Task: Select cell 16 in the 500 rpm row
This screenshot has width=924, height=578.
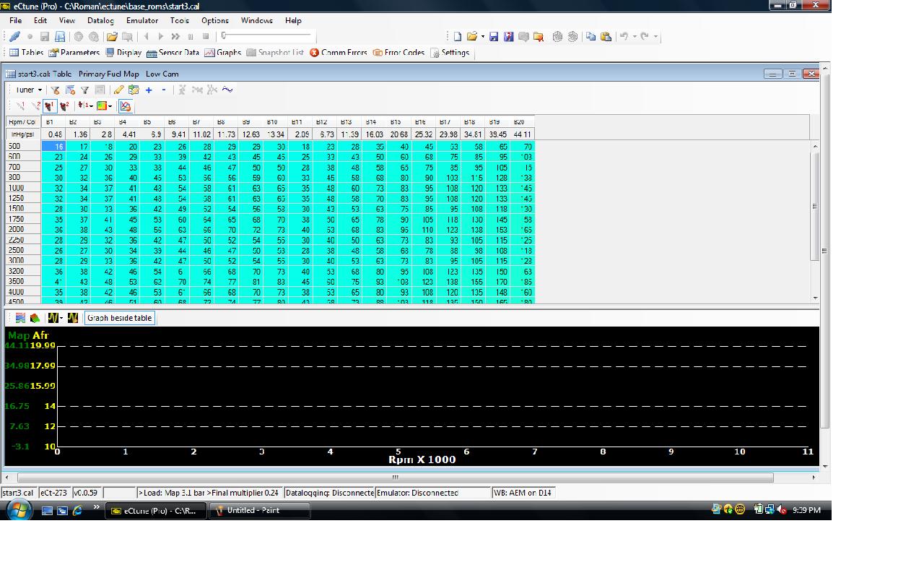Action: point(53,147)
